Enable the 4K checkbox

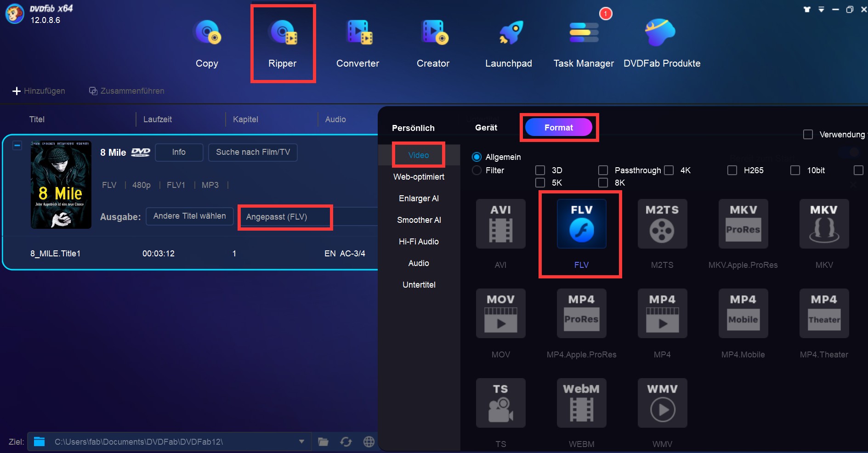[669, 170]
